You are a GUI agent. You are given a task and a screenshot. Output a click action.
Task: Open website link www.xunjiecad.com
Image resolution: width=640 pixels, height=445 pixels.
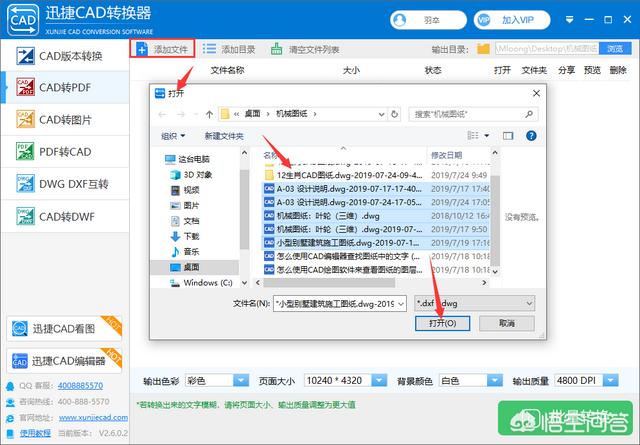93,417
